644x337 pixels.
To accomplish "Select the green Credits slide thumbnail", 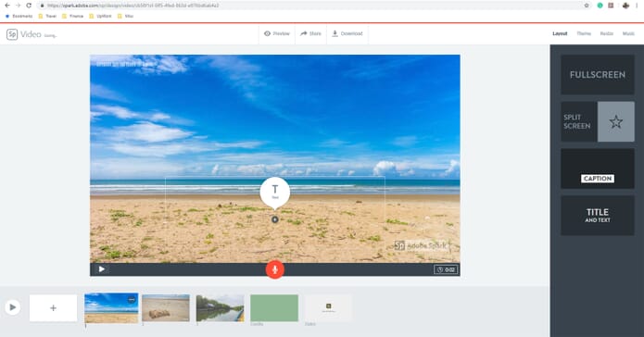I will point(274,308).
